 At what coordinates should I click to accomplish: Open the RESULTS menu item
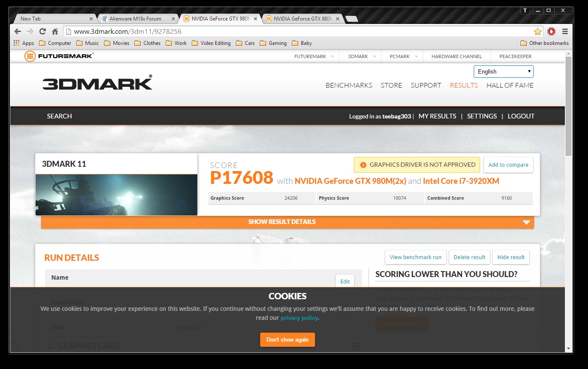[x=463, y=85]
